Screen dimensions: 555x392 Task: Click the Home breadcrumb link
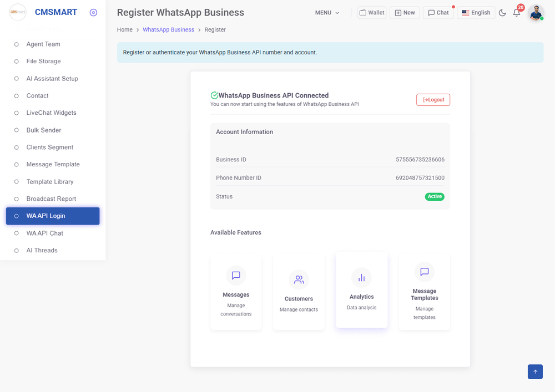click(124, 29)
